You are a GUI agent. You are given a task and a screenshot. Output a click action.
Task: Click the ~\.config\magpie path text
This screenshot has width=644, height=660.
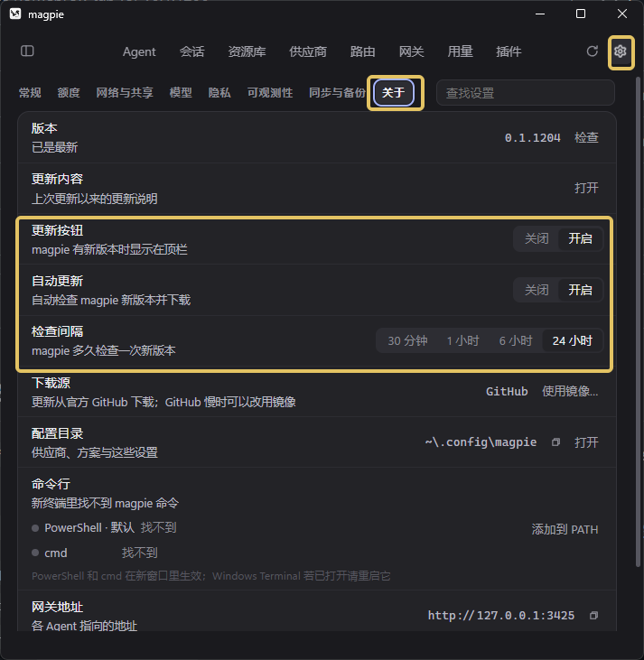click(481, 442)
